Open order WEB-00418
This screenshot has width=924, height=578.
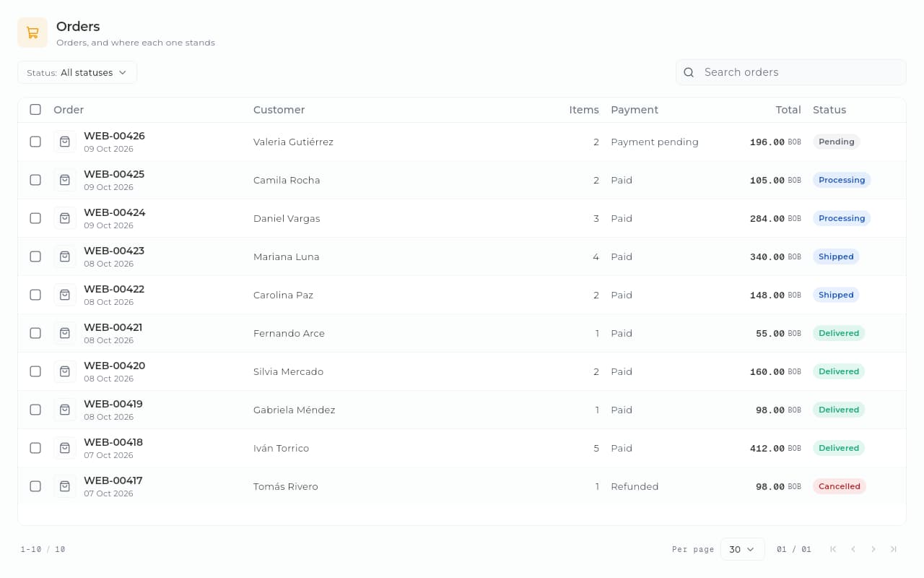(x=113, y=442)
